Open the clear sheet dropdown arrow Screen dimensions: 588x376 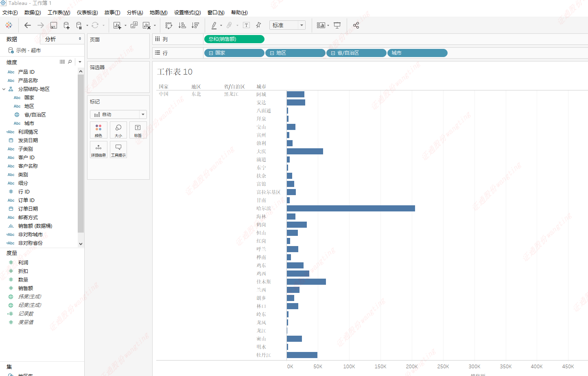click(x=155, y=26)
